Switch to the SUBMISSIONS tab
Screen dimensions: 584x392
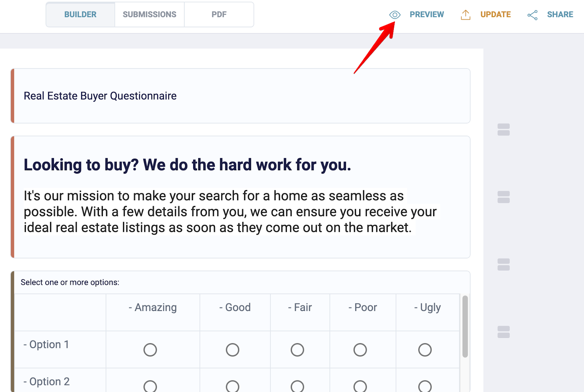[149, 14]
